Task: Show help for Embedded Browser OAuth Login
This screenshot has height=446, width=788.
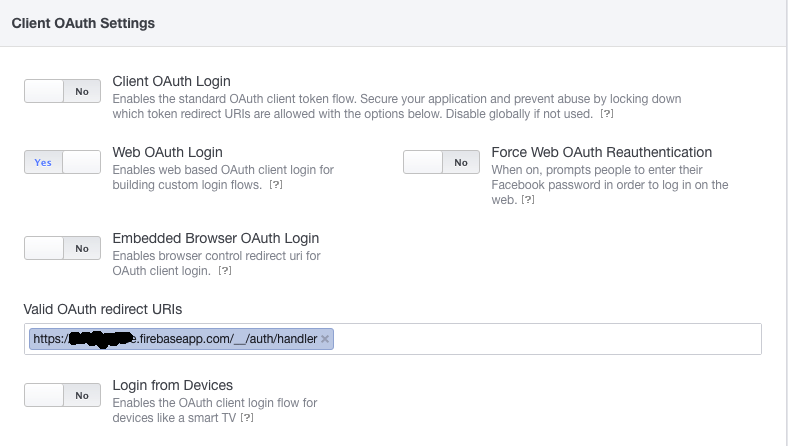Action: pyautogui.click(x=225, y=271)
